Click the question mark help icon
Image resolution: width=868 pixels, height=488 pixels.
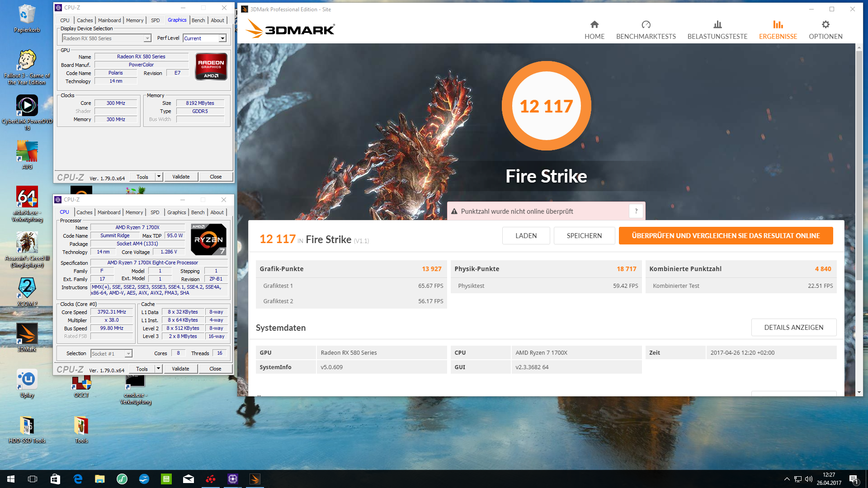636,211
